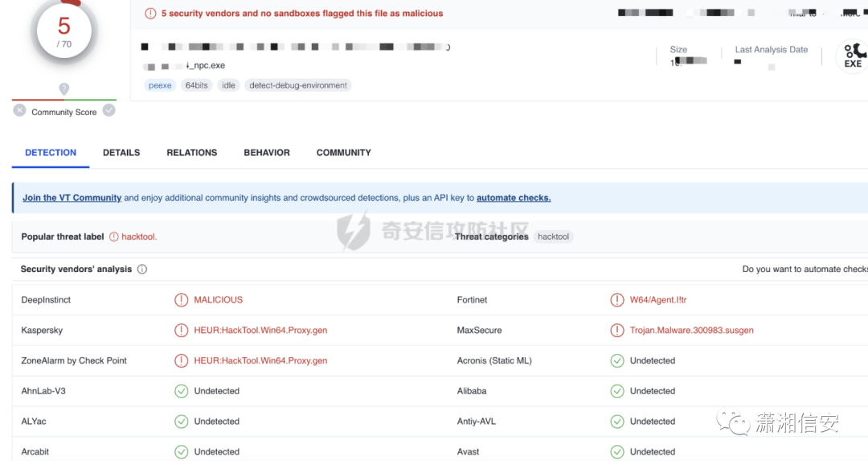Switch to the DETAILS tab
Screen dimensions: 868x461
121,153
